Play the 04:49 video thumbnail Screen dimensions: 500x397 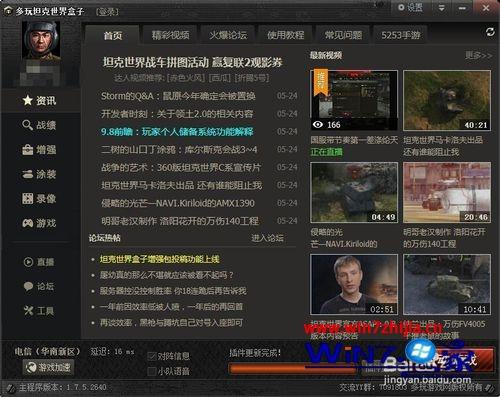[354, 192]
